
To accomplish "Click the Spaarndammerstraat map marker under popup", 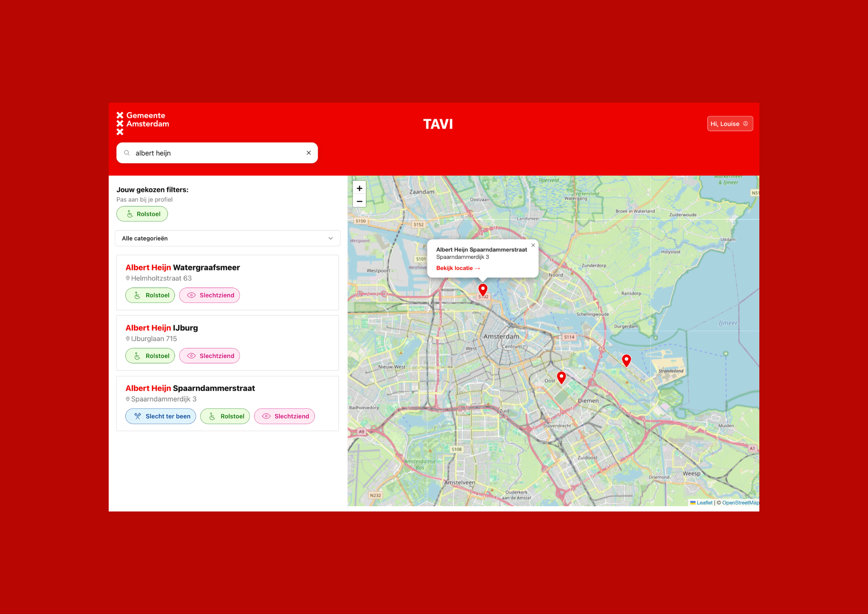I will pyautogui.click(x=483, y=290).
